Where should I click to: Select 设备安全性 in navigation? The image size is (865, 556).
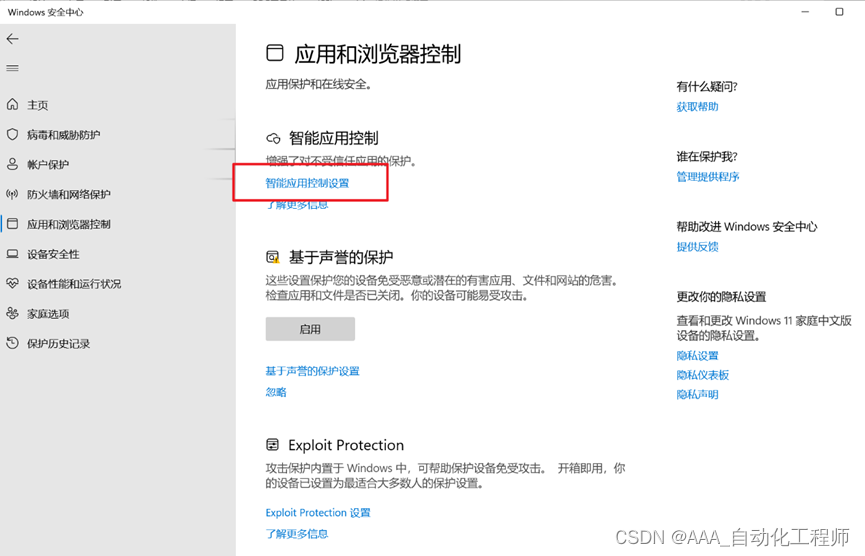[54, 254]
